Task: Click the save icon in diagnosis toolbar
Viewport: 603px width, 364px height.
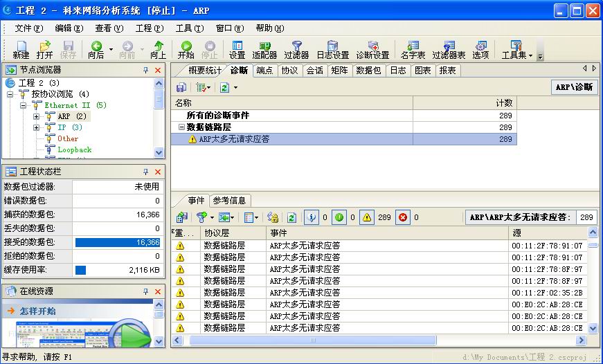Action: point(181,87)
